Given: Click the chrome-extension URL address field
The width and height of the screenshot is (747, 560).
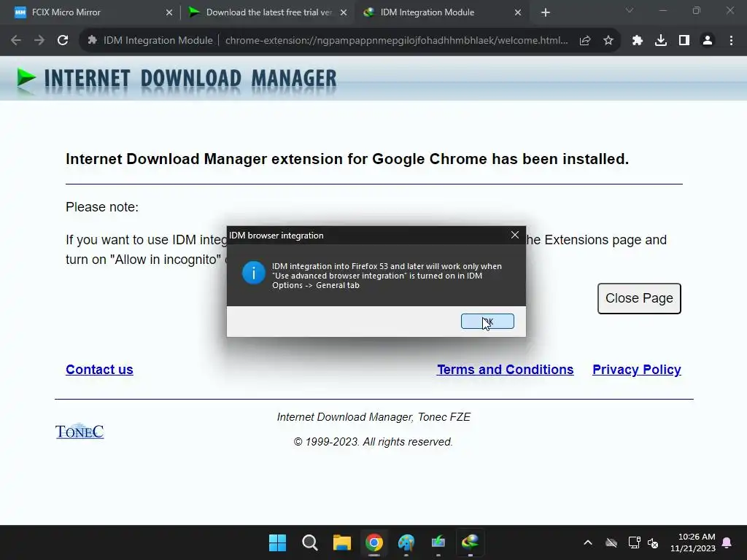Looking at the screenshot, I should (x=396, y=41).
